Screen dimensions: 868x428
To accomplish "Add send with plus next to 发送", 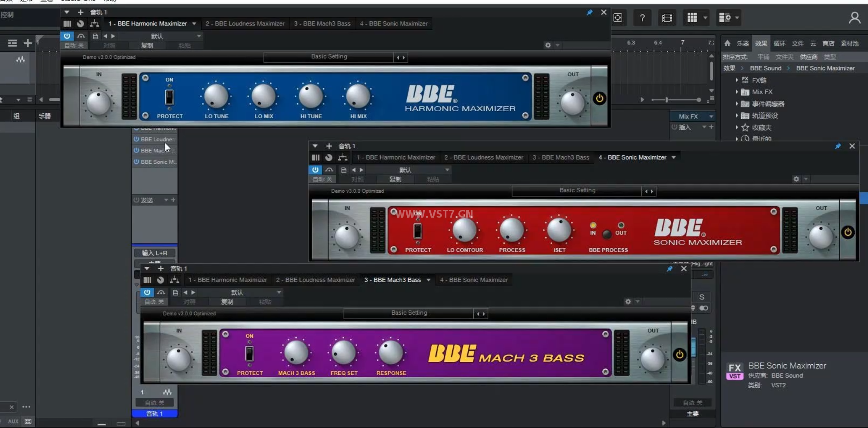I will [x=173, y=200].
